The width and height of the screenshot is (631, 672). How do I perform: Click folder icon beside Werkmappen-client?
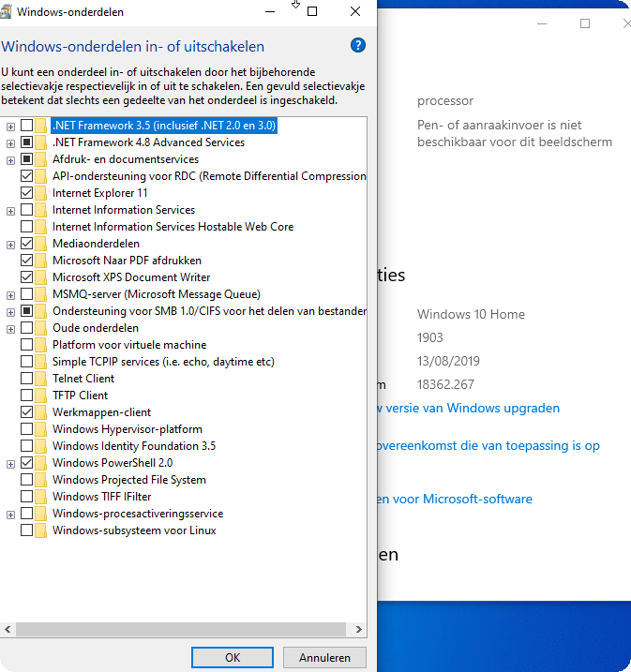tap(41, 412)
